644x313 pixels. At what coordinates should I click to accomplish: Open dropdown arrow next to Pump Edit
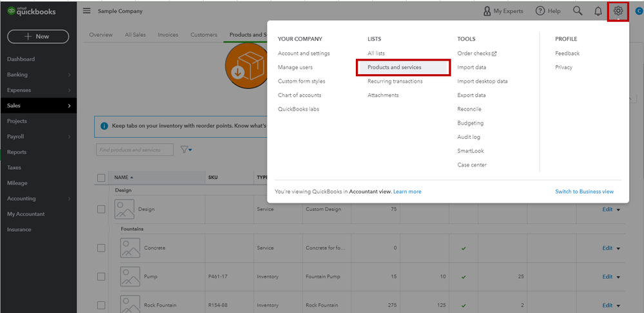pyautogui.click(x=618, y=277)
